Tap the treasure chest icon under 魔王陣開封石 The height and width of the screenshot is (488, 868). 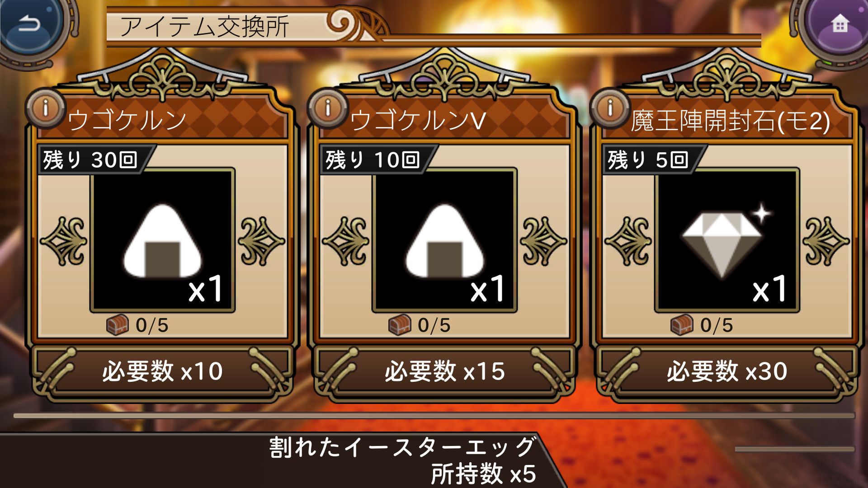pyautogui.click(x=682, y=325)
